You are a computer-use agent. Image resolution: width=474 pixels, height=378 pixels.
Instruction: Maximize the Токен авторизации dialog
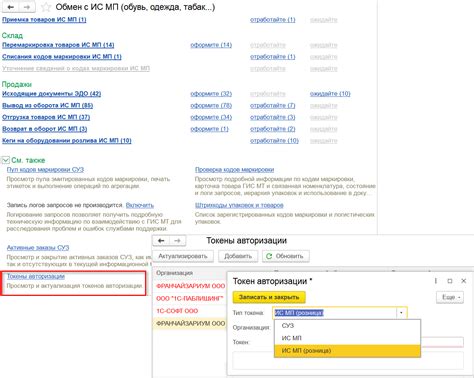click(450, 281)
